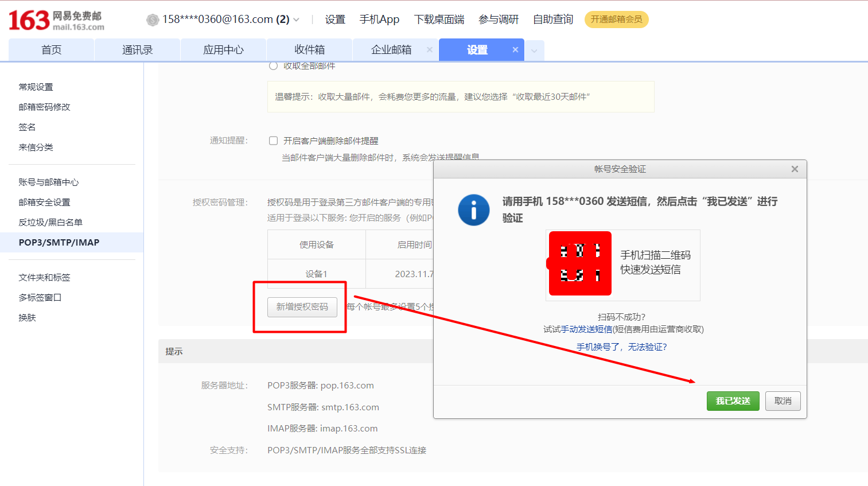This screenshot has height=486, width=868.
Task: Click the 使用设备 column header
Action: point(316,244)
